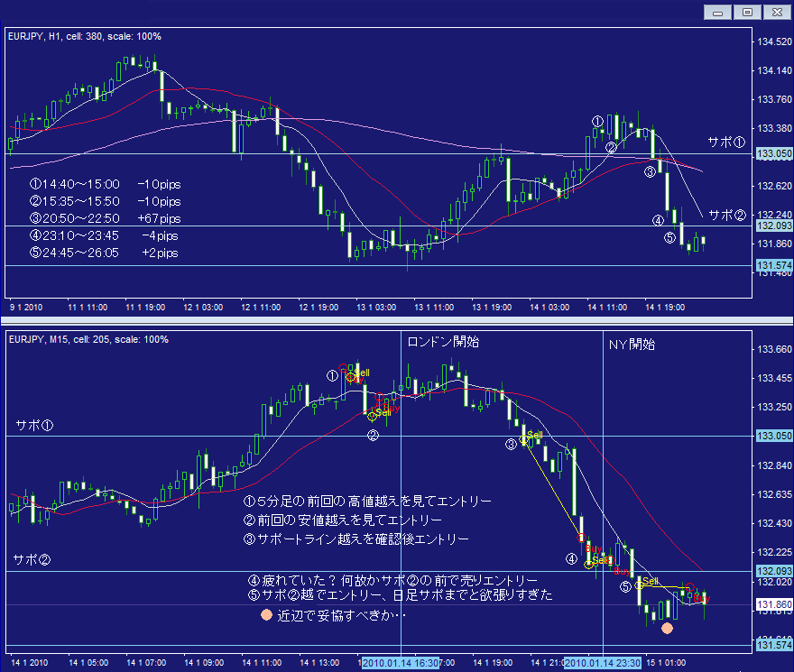Click the yellow Sell label at trade ⑤

point(651,581)
